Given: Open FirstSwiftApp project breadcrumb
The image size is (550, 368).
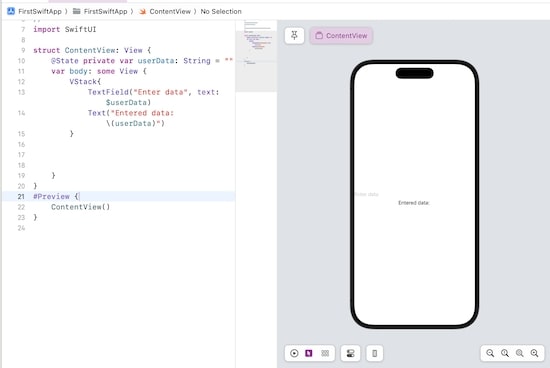Looking at the screenshot, I should click(40, 11).
